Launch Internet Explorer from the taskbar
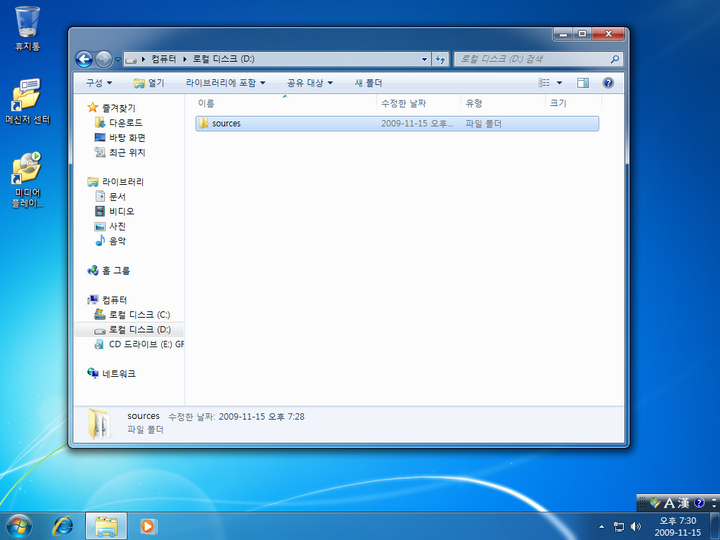 [x=63, y=526]
